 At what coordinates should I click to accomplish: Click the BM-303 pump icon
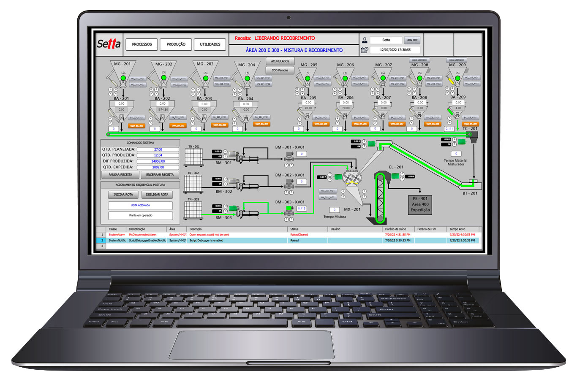(240, 211)
